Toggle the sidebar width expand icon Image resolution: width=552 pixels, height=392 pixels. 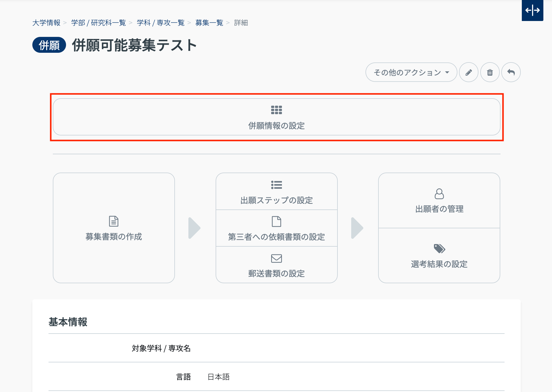(x=532, y=10)
